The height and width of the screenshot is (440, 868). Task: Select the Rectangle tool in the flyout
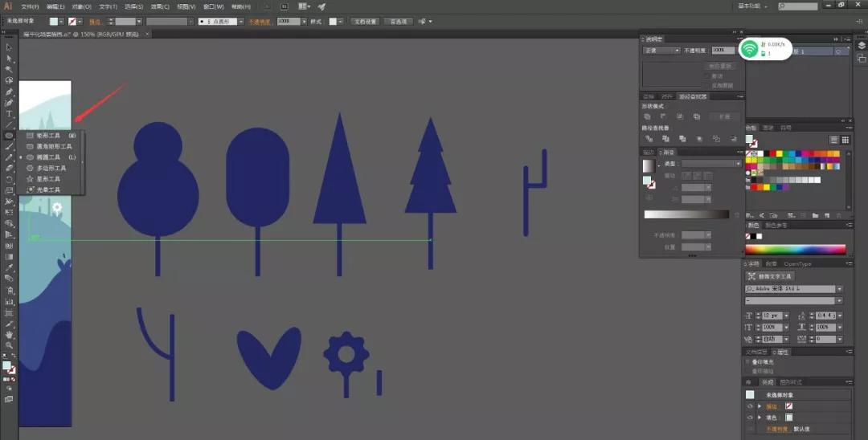[x=48, y=136]
